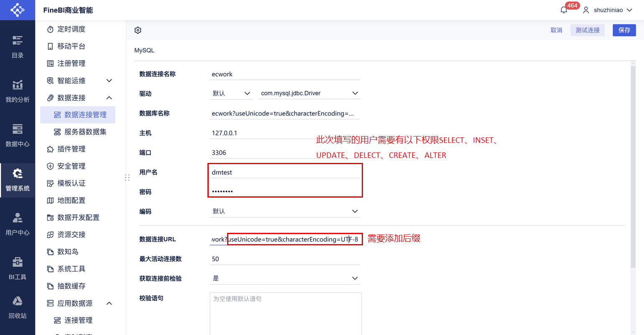Click the 测试连接 button
644x335 pixels.
(588, 30)
